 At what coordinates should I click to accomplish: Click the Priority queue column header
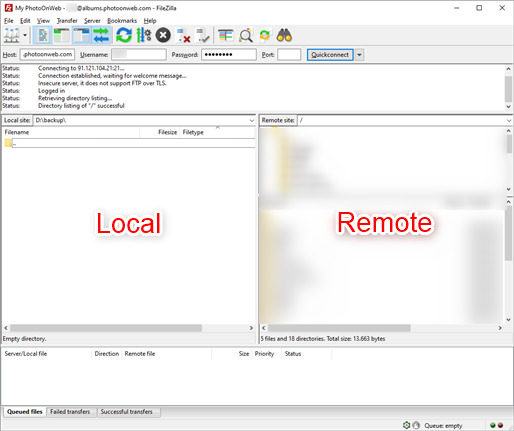[x=267, y=354]
